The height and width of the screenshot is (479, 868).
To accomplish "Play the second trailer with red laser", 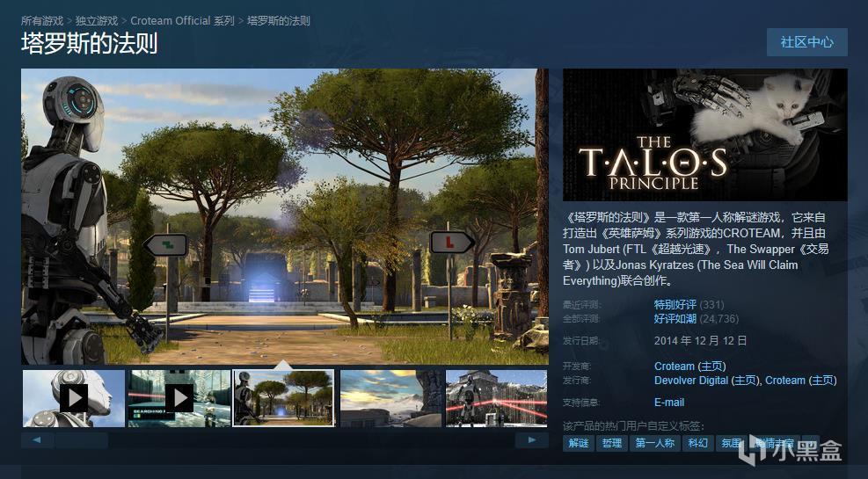I will tap(179, 398).
